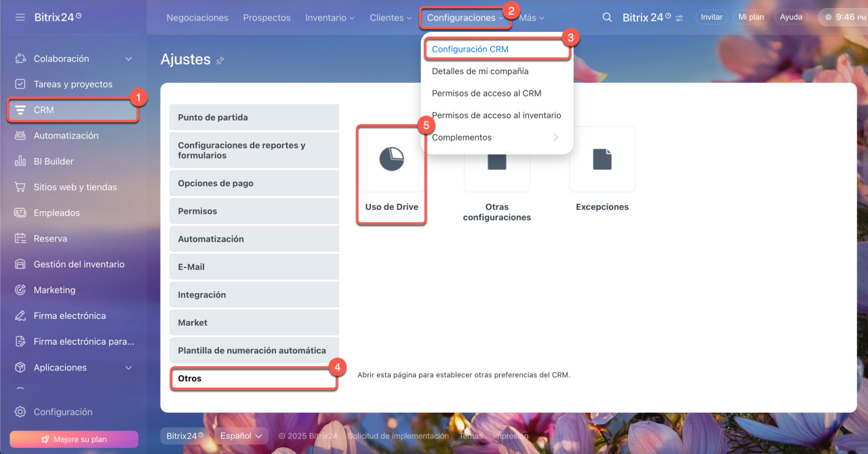Click the Marketing target icon
Viewport: 868px width, 454px height.
tap(20, 290)
